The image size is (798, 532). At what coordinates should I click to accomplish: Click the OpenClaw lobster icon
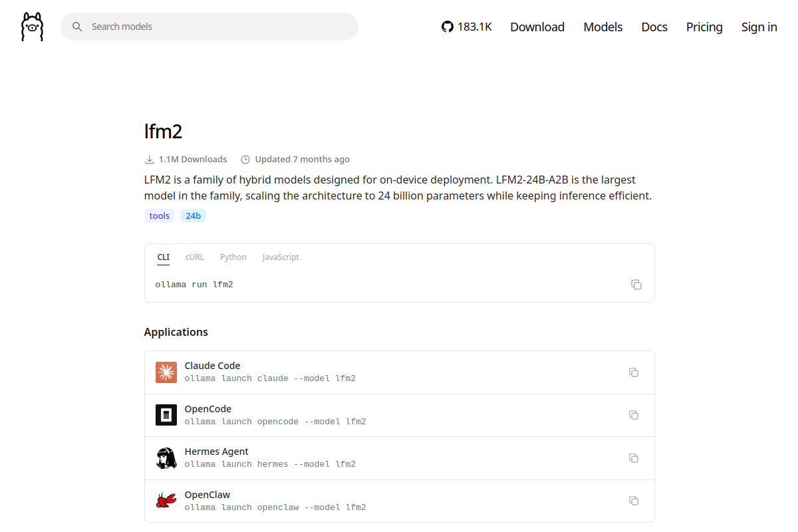[x=166, y=501]
